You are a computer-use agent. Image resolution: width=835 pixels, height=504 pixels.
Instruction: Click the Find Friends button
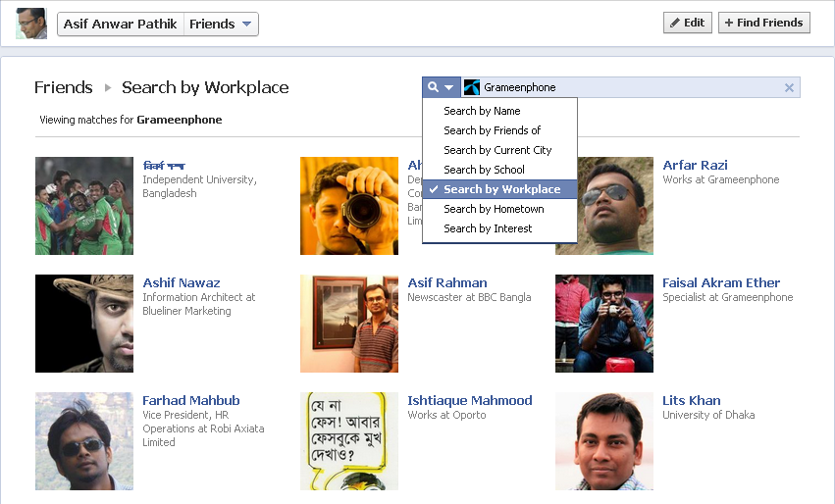coord(764,23)
